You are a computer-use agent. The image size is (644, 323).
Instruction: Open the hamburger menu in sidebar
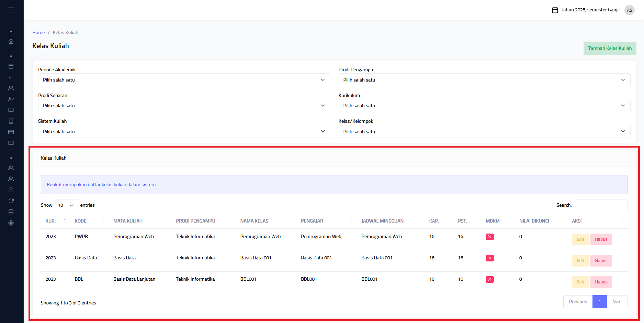pos(11,10)
